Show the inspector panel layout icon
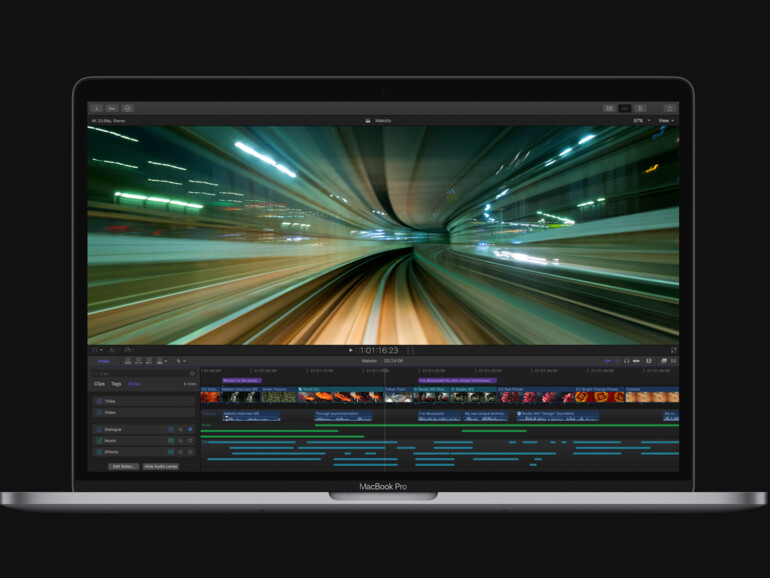The width and height of the screenshot is (770, 578). 640,108
